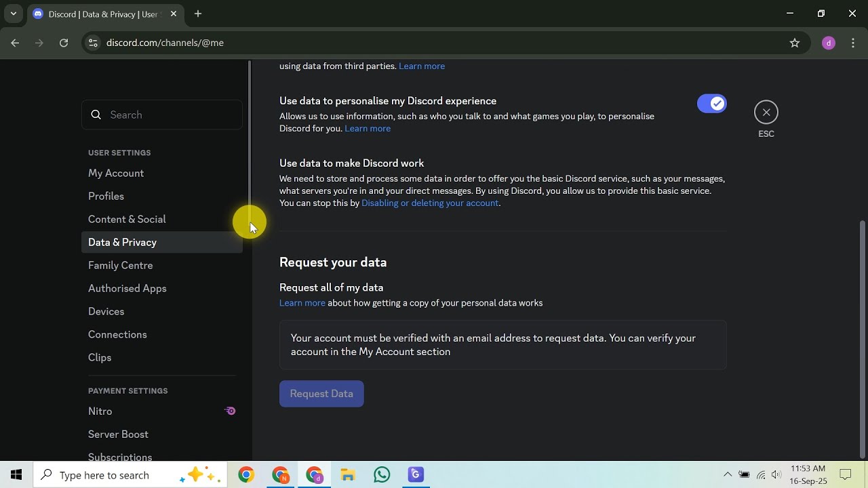The height and width of the screenshot is (488, 868).
Task: Open WhatsApp from taskbar
Action: pyautogui.click(x=382, y=475)
